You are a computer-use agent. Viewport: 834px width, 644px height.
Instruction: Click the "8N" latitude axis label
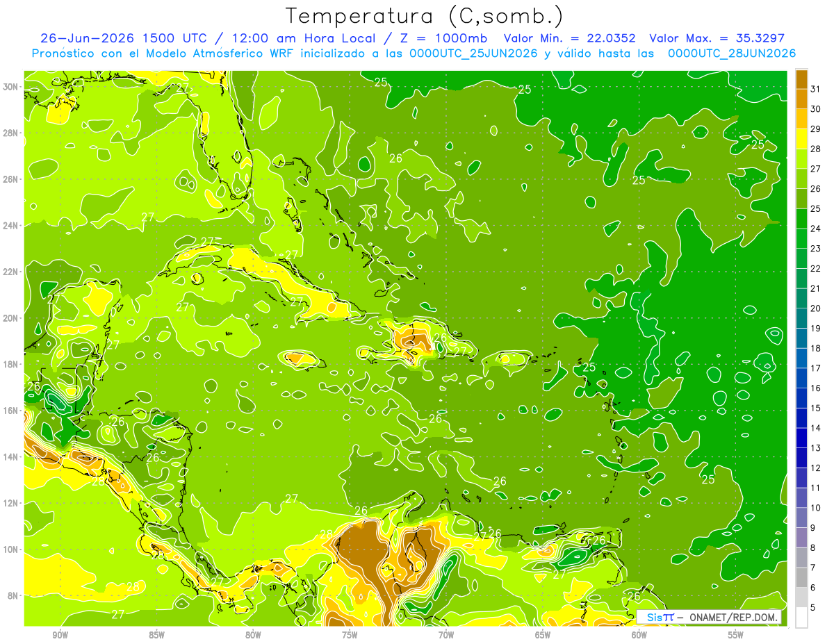[13, 595]
